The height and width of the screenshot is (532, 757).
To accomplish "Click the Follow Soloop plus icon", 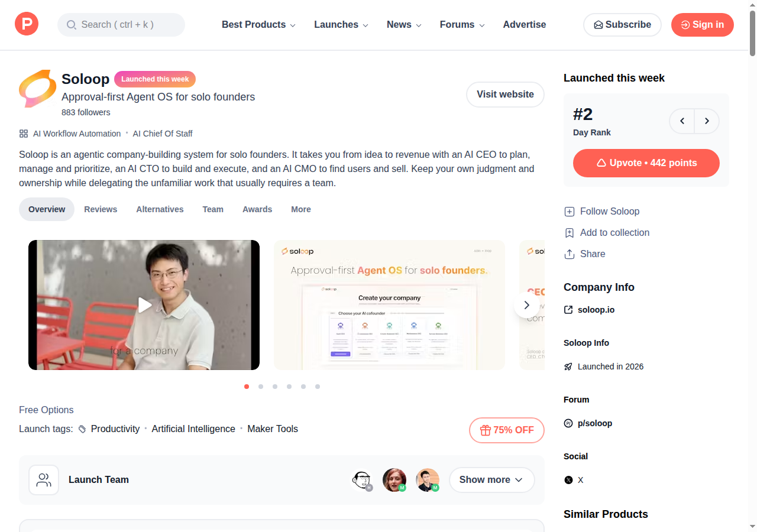I will click(x=570, y=212).
